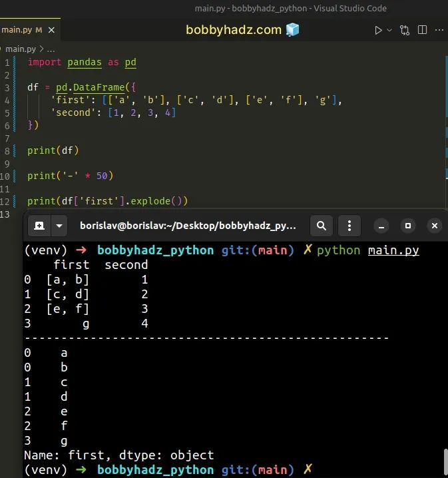Minimize the terminal window

(381, 226)
